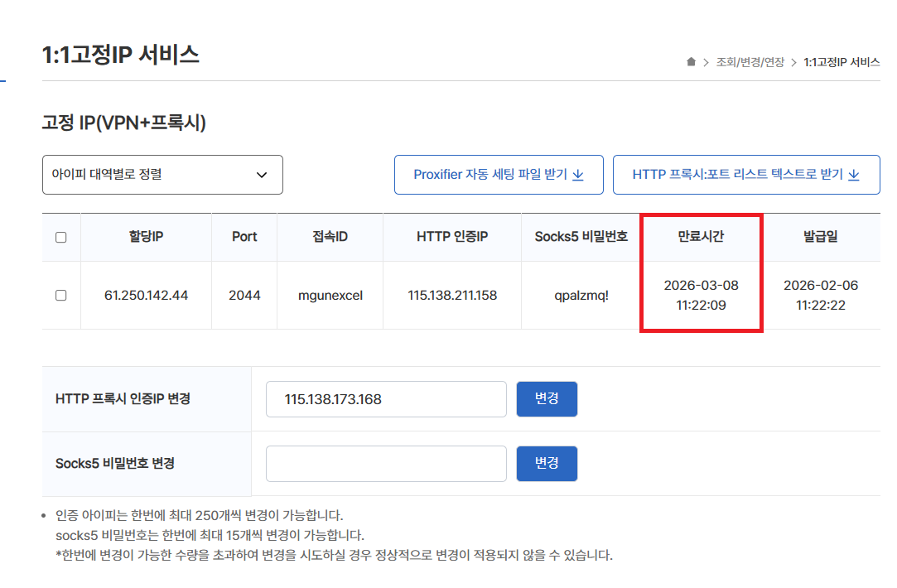Click the 접속ID value mgunexcel
Image resolution: width=897 pixels, height=588 pixels.
(x=330, y=296)
